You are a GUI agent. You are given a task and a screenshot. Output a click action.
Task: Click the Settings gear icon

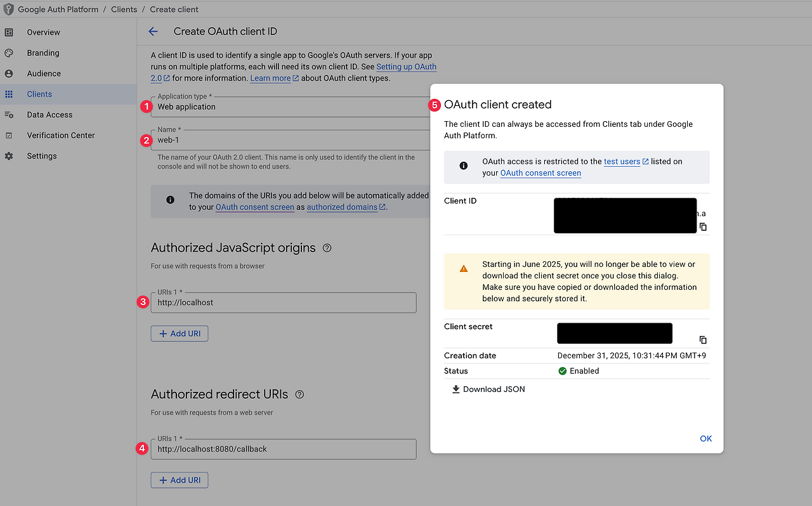click(x=9, y=156)
